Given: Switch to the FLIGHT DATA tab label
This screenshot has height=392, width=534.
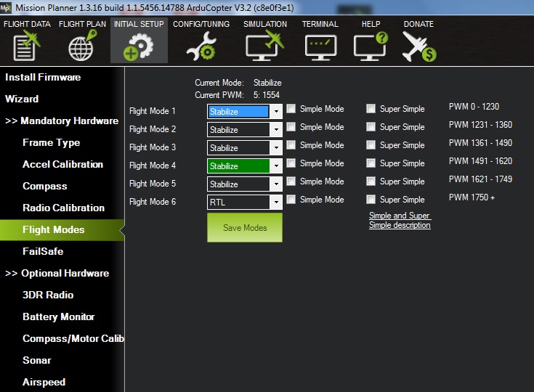Looking at the screenshot, I should (27, 24).
